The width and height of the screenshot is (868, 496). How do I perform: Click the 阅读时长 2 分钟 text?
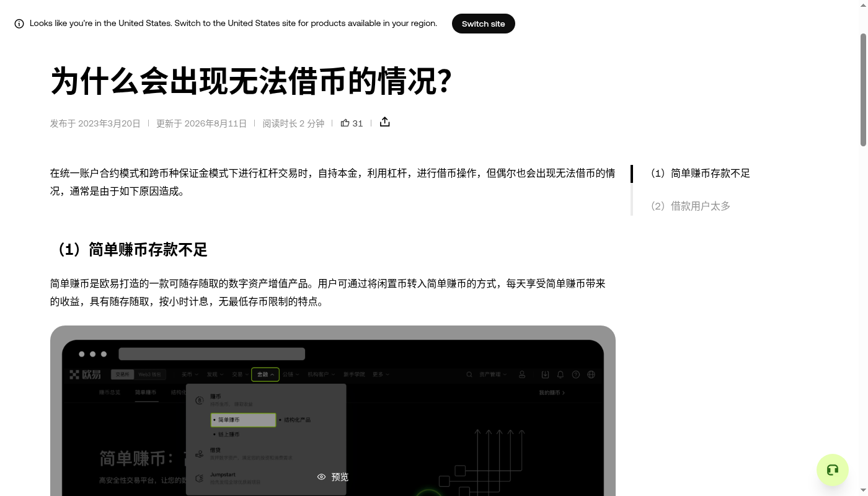[x=293, y=123]
